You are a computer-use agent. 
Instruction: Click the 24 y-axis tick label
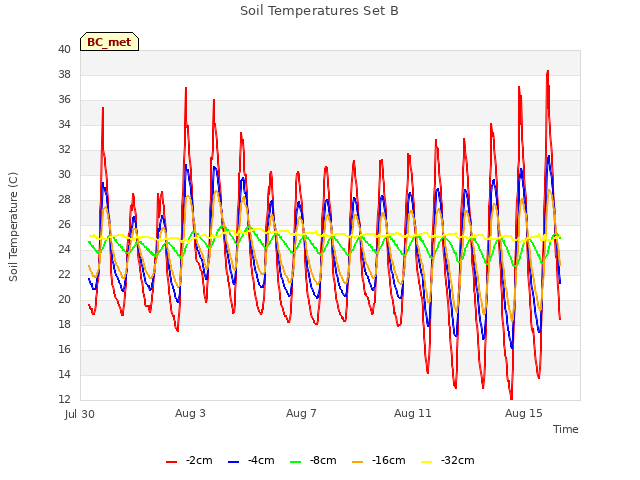pos(64,249)
